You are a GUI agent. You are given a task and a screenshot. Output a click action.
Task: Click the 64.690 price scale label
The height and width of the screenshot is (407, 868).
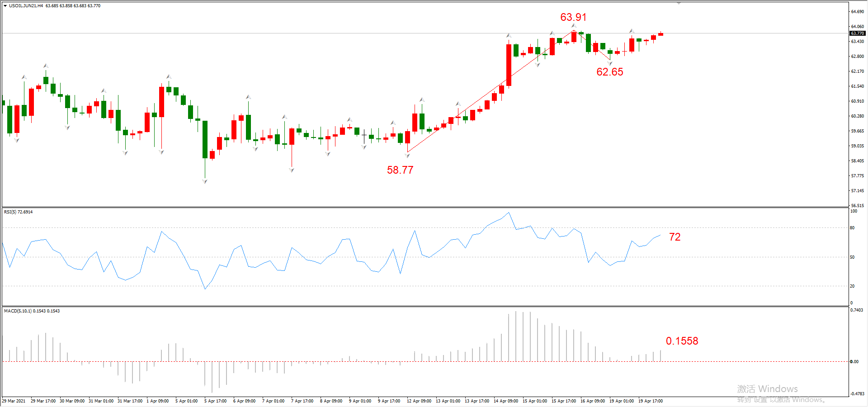click(857, 11)
